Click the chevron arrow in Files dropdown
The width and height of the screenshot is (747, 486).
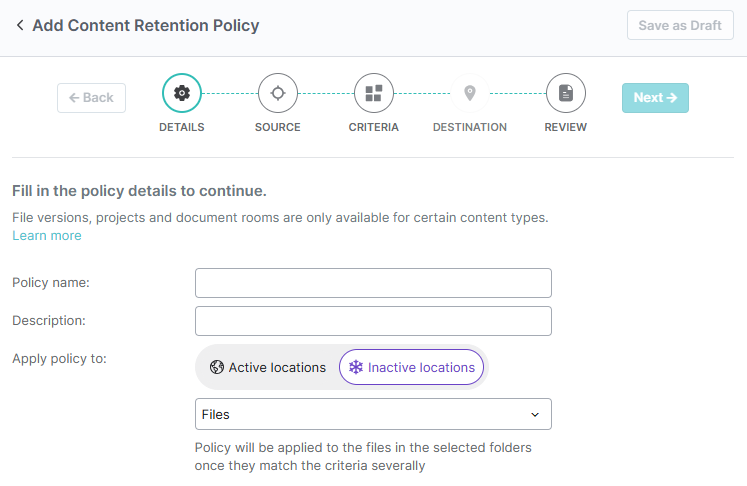(535, 415)
